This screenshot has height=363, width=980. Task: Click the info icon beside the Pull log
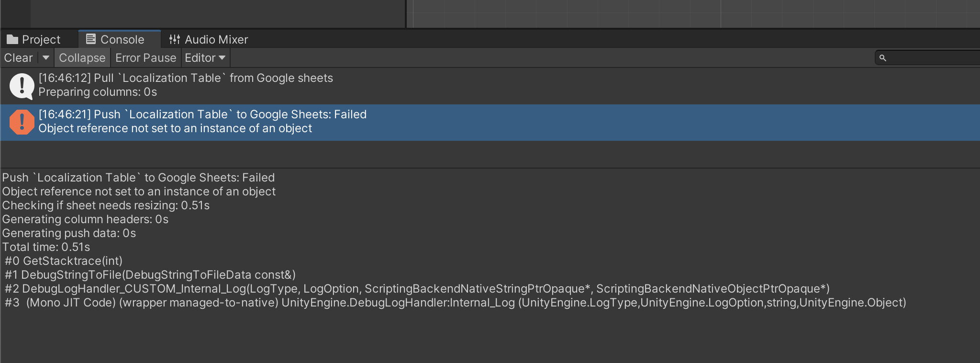(22, 86)
